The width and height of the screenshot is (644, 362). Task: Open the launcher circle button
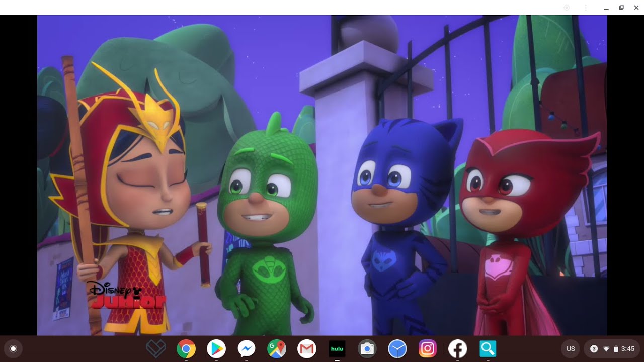coord(13,349)
